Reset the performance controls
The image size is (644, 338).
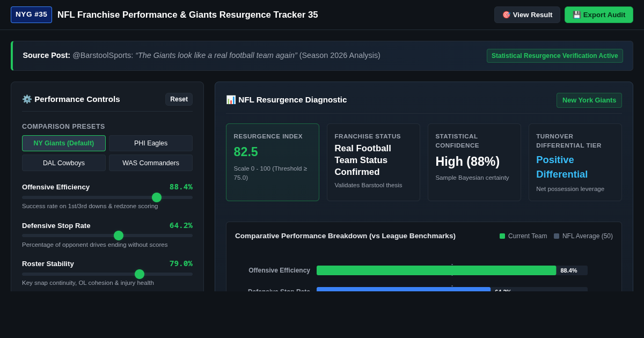pyautogui.click(x=179, y=99)
